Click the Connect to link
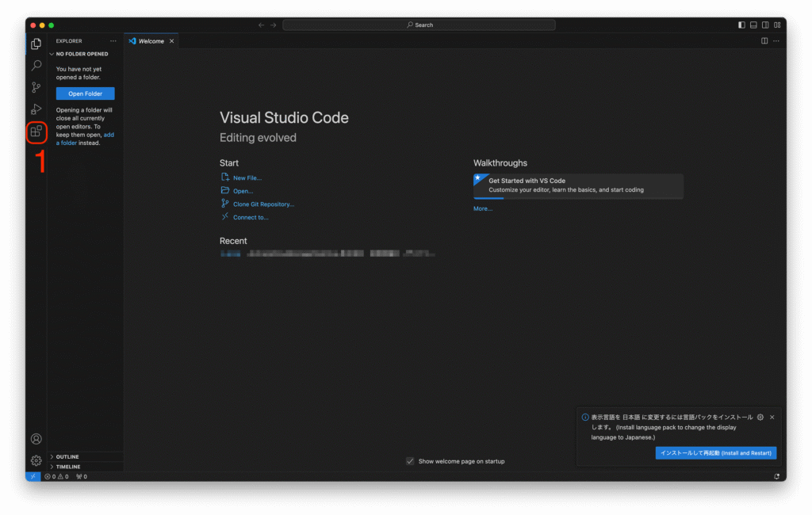 (251, 217)
